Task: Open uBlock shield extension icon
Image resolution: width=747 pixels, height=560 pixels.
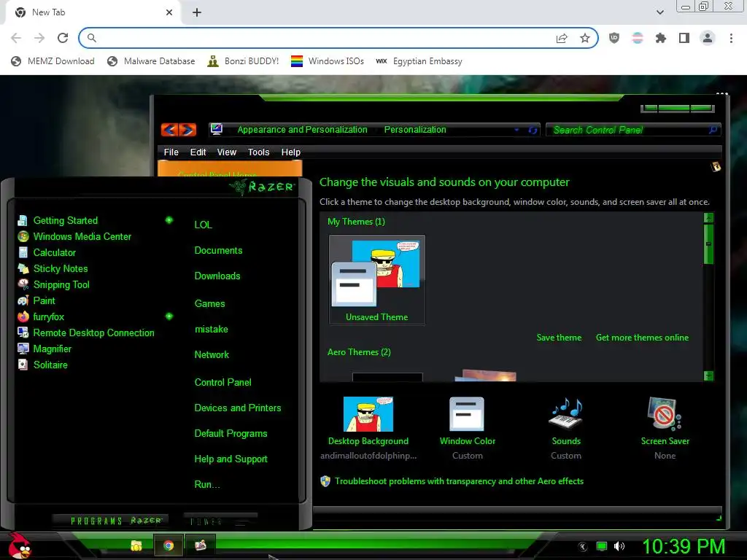Action: tap(614, 38)
